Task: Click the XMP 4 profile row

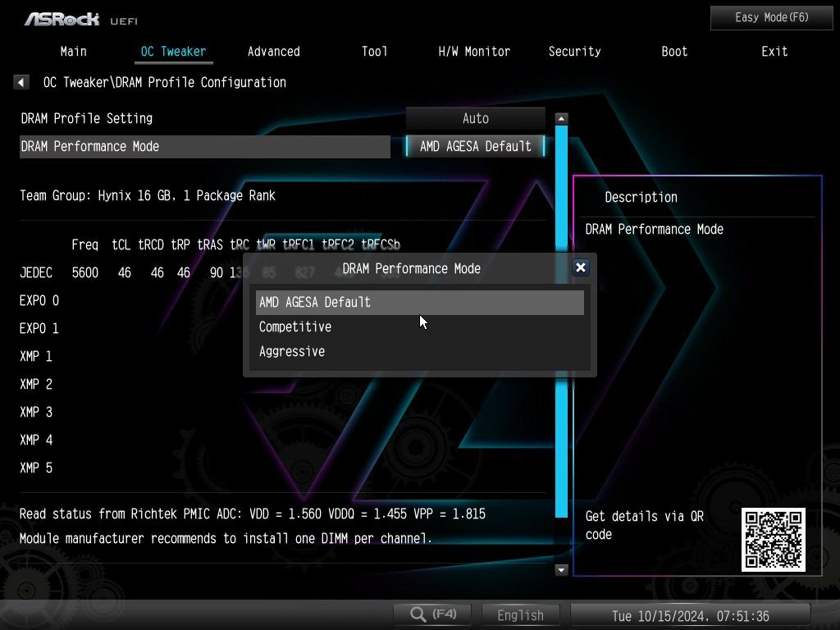Action: (36, 440)
